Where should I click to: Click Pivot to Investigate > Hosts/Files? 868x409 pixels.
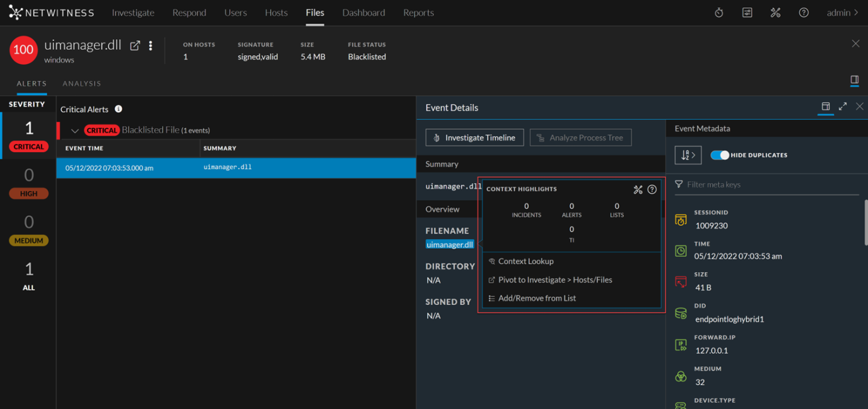[554, 280]
